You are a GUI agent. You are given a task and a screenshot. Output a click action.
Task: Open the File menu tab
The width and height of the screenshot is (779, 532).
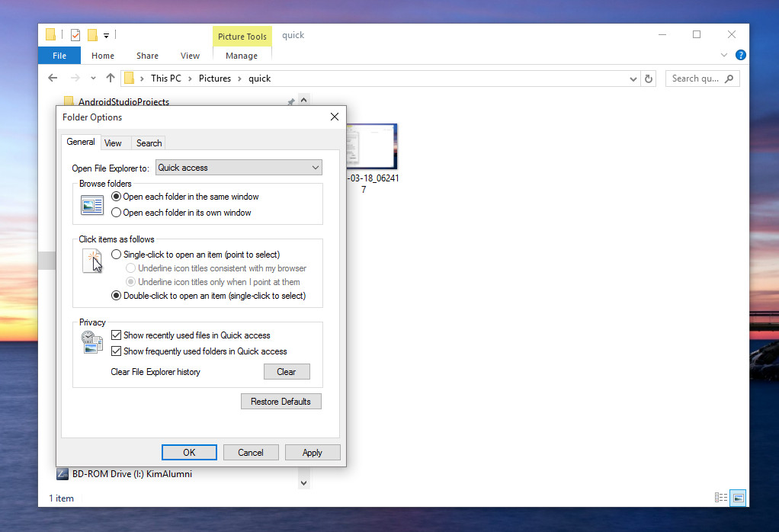[x=59, y=56]
